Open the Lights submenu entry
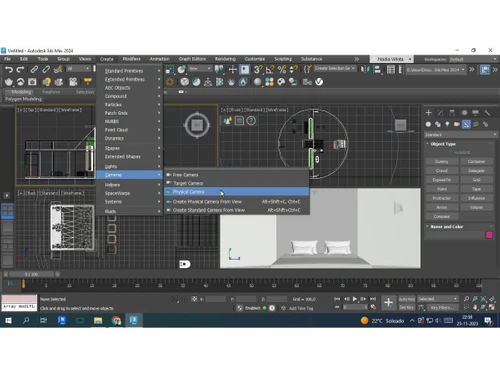 pos(129,166)
